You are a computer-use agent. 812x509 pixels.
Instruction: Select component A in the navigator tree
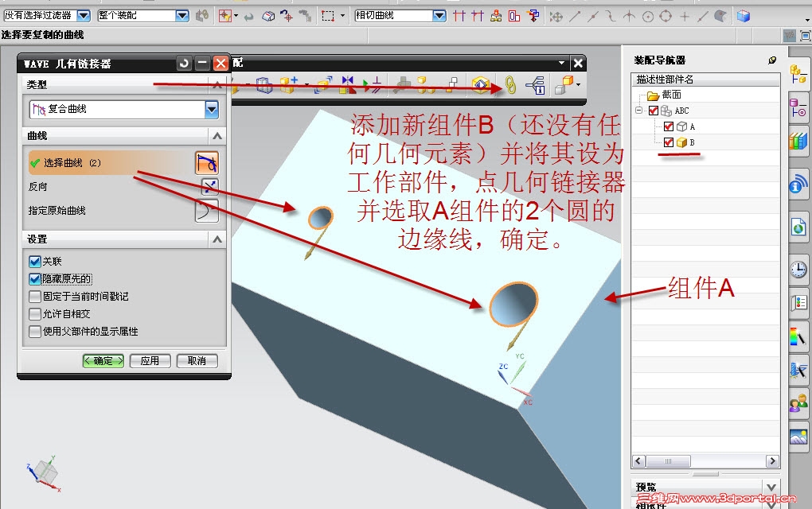pos(693,126)
